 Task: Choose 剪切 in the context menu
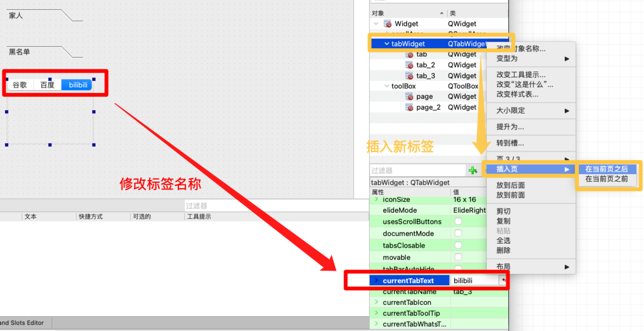click(x=504, y=211)
